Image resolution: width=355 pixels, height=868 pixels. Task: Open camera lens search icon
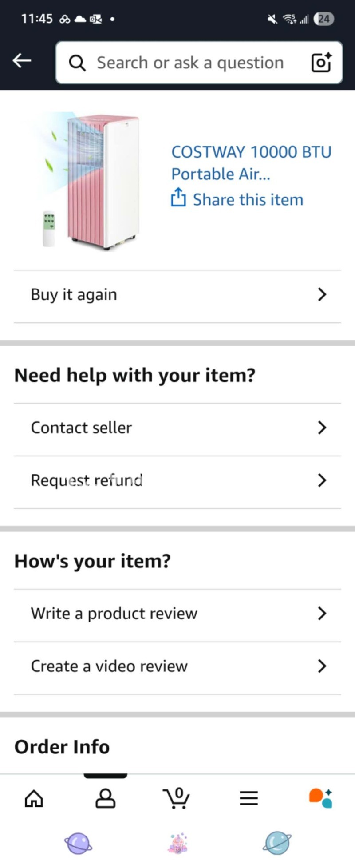(x=321, y=63)
